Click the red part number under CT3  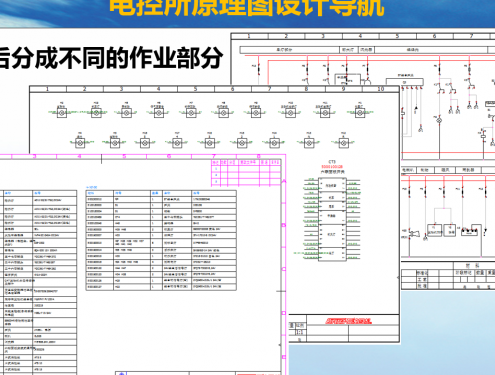(x=332, y=166)
